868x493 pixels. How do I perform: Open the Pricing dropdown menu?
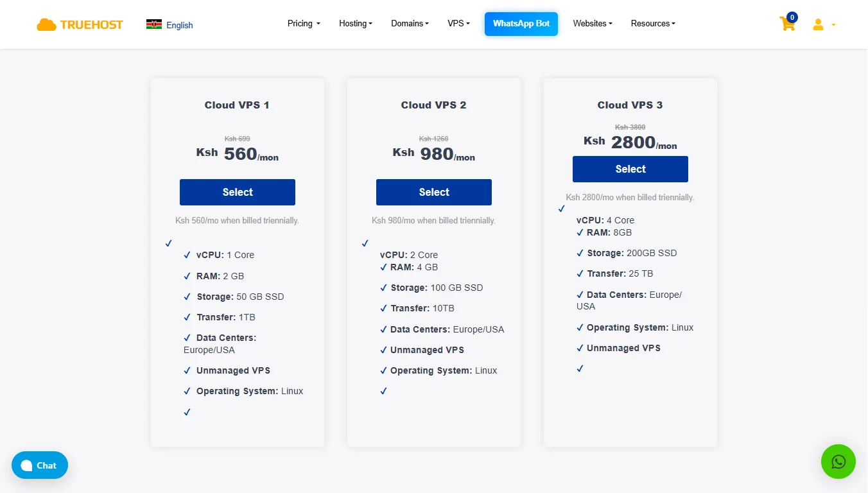[304, 24]
